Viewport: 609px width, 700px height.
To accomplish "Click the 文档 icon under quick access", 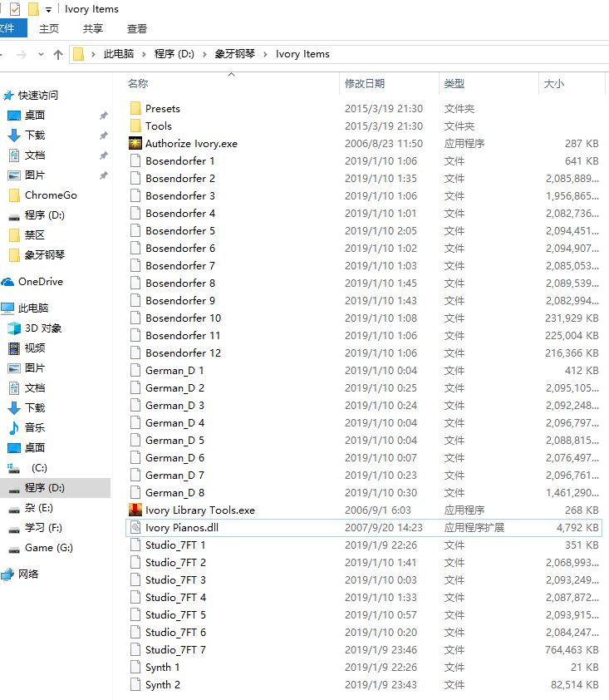I will click(x=14, y=155).
